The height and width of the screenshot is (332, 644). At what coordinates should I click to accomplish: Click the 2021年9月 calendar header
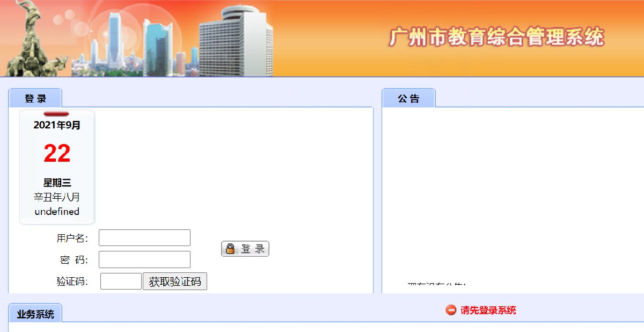(x=57, y=125)
